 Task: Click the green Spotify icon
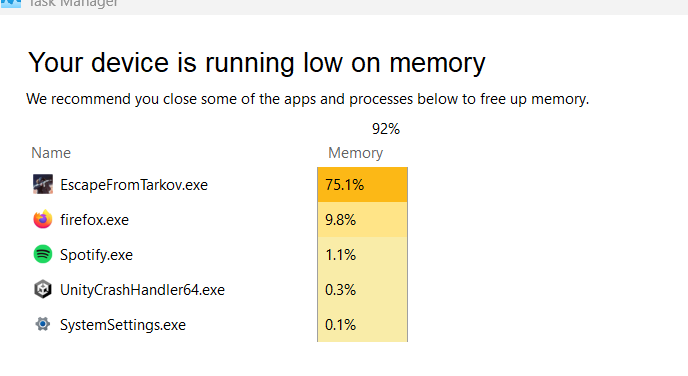click(43, 254)
